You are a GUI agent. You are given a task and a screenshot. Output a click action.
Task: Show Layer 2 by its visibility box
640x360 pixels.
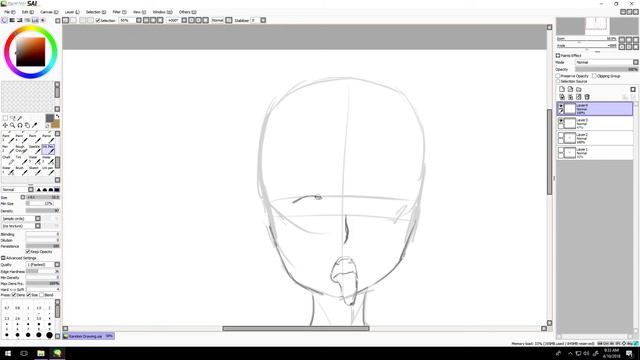[x=561, y=136]
